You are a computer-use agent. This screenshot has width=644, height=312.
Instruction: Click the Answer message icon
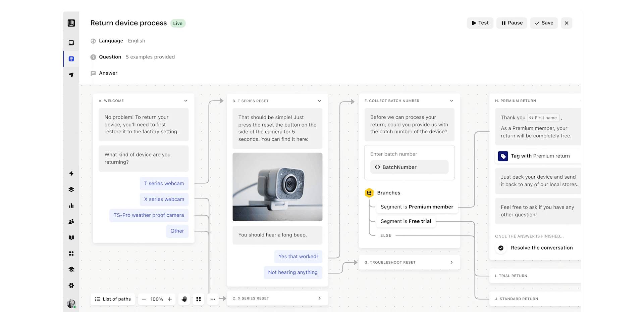[93, 73]
